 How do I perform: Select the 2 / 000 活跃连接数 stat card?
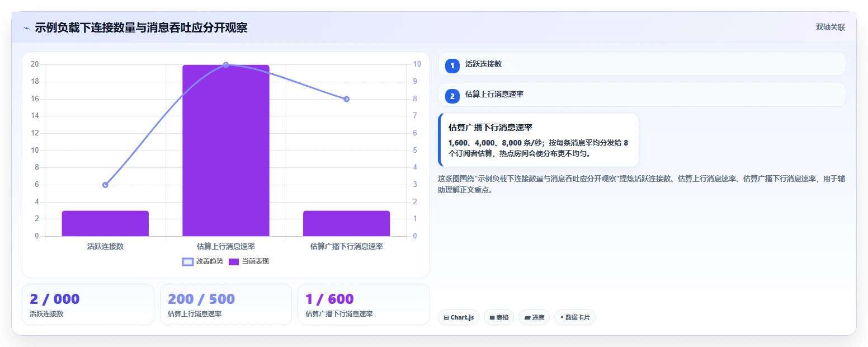coord(88,304)
